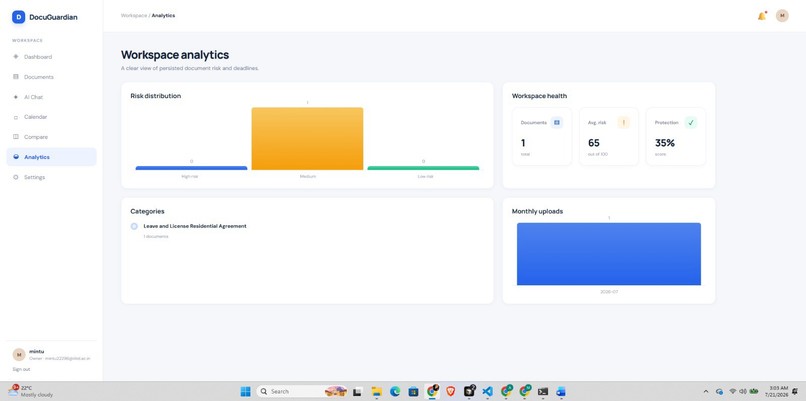
Task: Open the profile avatar at top right
Action: click(782, 16)
